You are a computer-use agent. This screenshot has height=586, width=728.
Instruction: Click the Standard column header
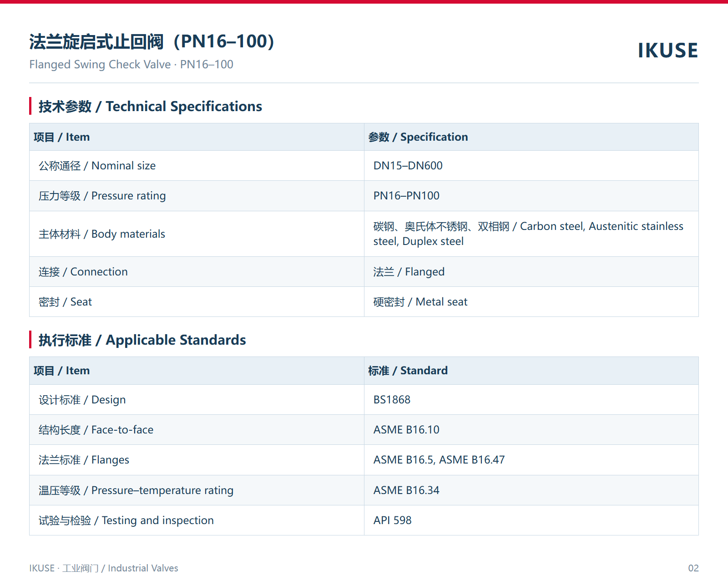click(408, 371)
